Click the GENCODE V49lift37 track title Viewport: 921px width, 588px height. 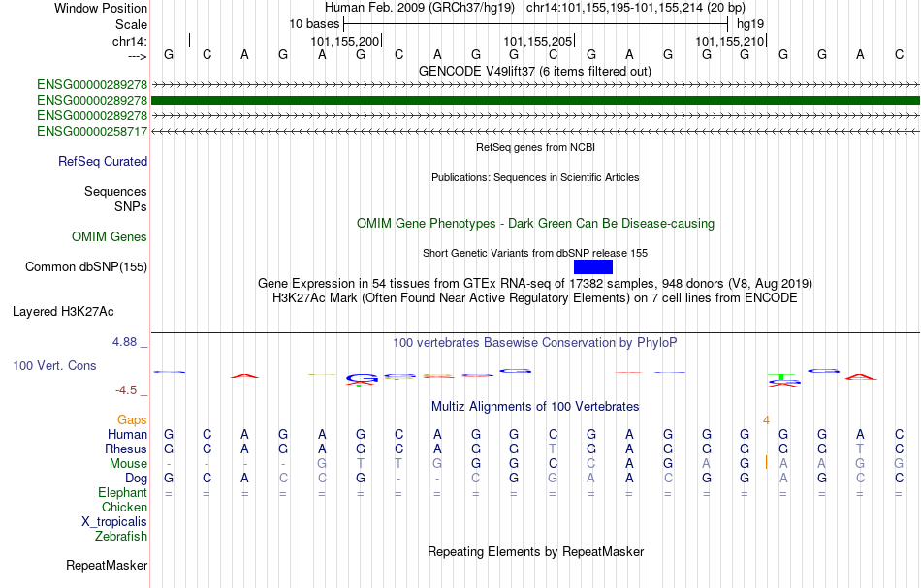535,71
